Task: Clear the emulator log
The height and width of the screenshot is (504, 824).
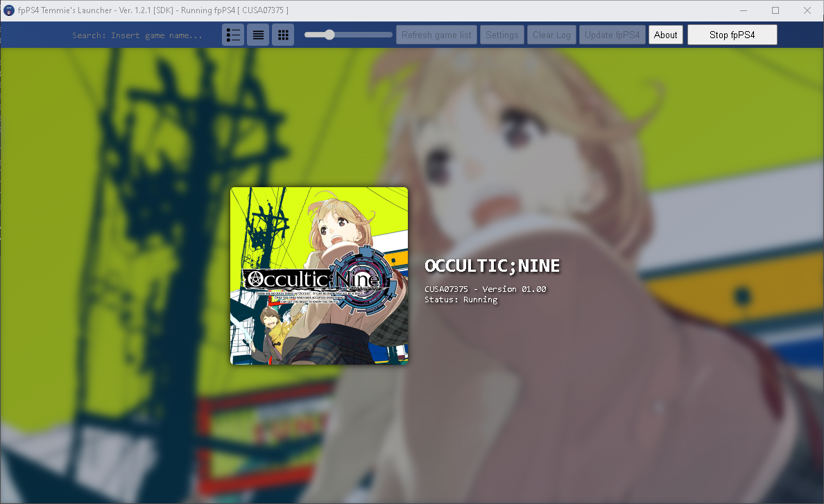Action: [551, 34]
